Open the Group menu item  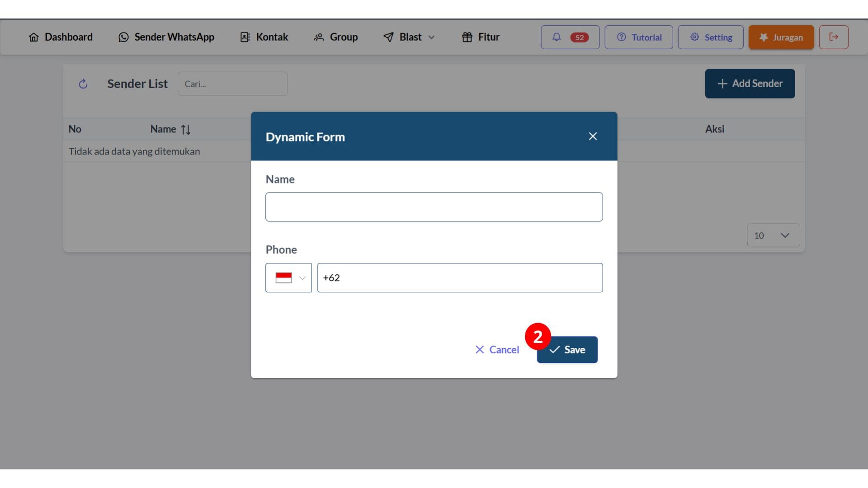click(335, 37)
